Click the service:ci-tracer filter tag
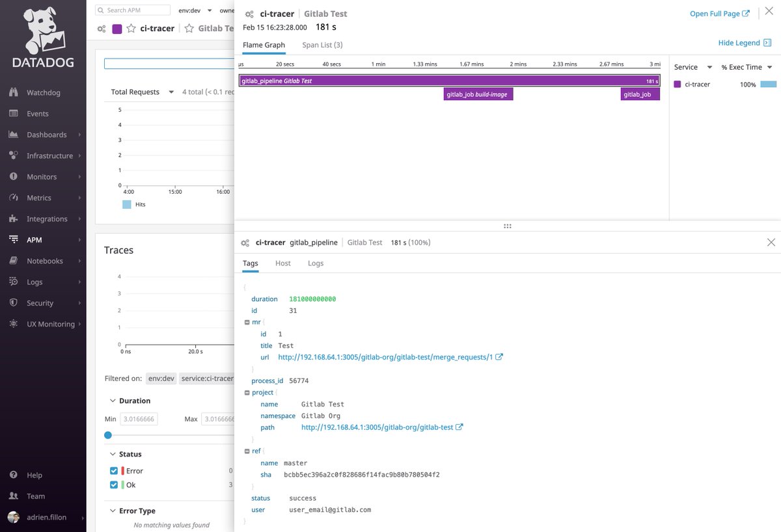Image resolution: width=781 pixels, height=532 pixels. point(206,379)
